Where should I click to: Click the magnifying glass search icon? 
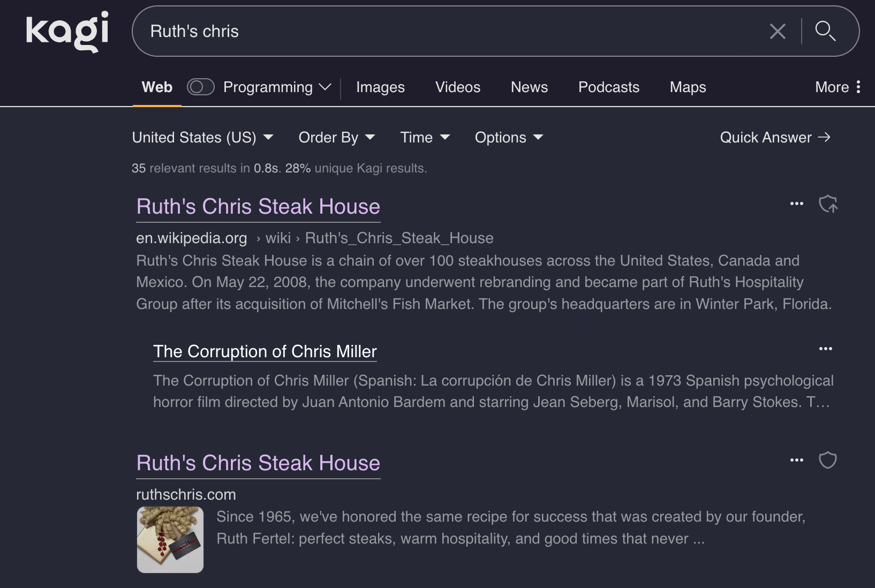(x=825, y=31)
